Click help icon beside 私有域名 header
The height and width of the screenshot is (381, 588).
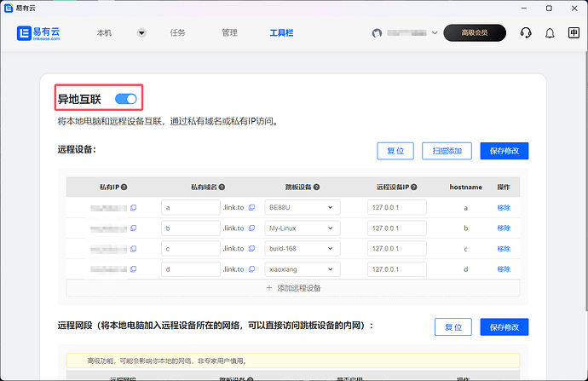click(223, 187)
